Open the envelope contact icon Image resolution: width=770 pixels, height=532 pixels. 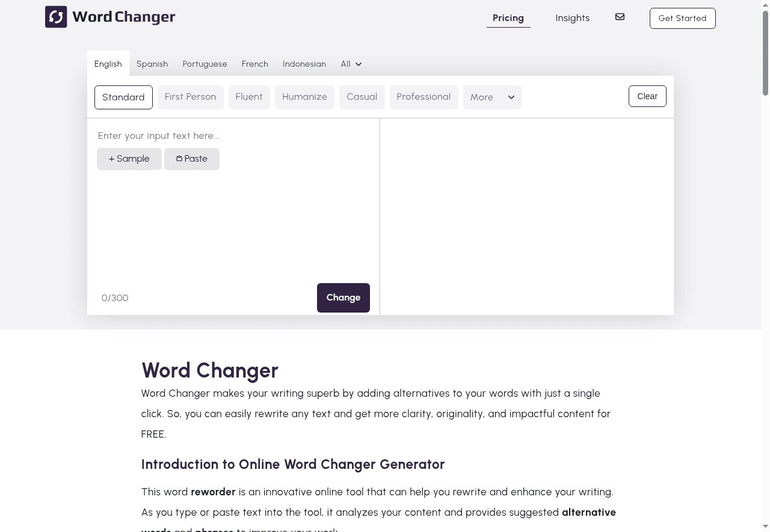(620, 17)
